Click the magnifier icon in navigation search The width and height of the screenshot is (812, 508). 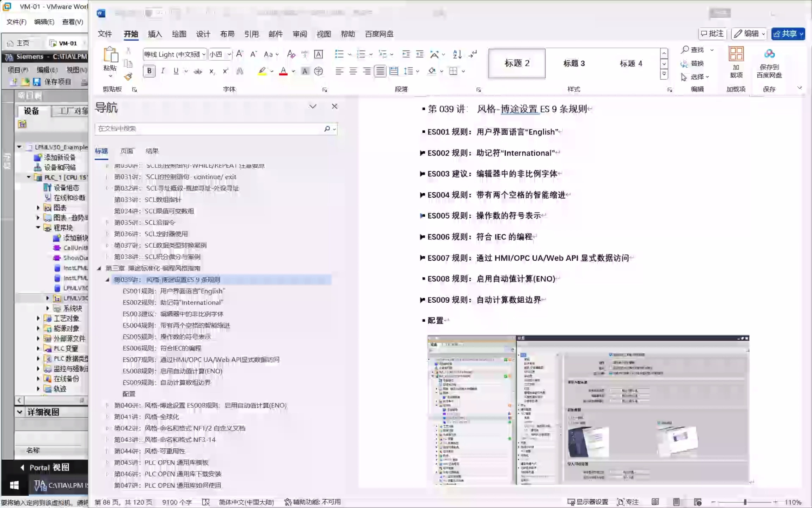click(327, 129)
